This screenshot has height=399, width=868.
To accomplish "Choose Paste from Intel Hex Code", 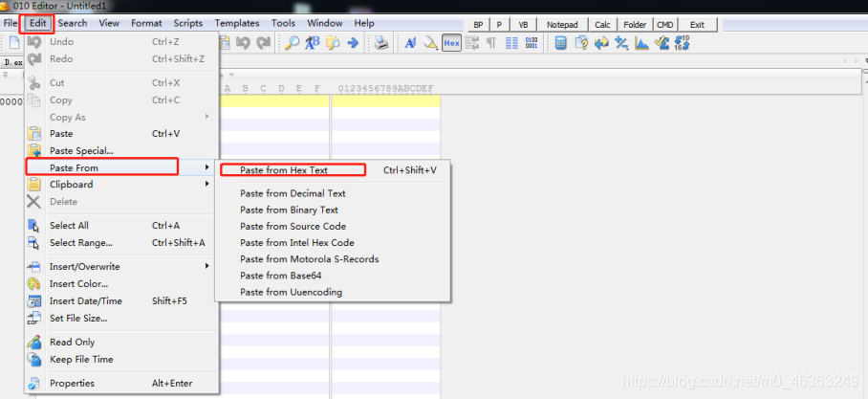I will 334,242.
